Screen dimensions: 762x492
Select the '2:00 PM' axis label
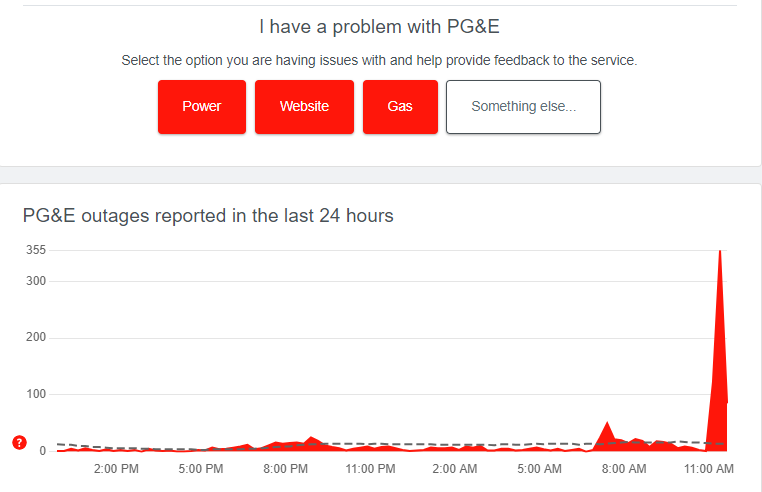tap(116, 469)
